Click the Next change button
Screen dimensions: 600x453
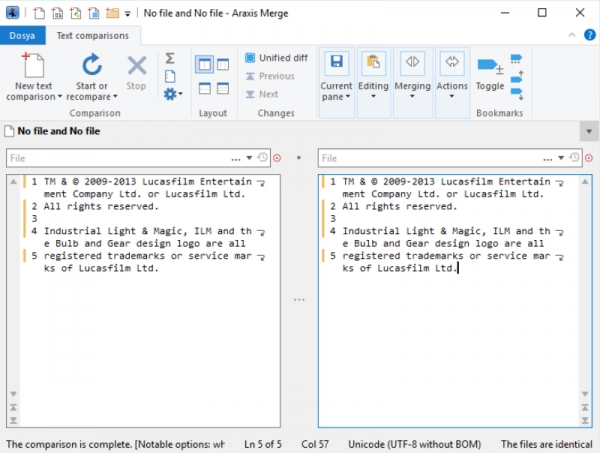point(261,94)
